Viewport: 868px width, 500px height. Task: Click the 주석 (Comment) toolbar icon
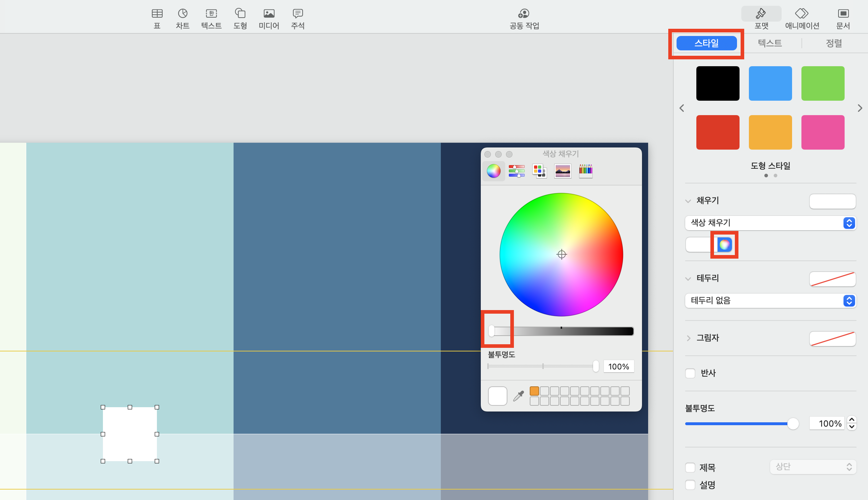(x=298, y=14)
